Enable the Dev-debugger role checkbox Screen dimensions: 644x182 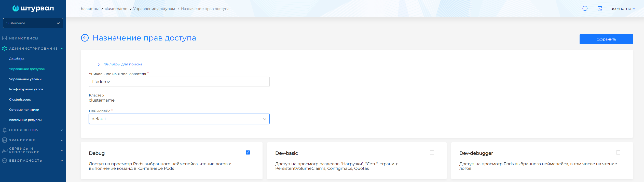pyautogui.click(x=618, y=152)
